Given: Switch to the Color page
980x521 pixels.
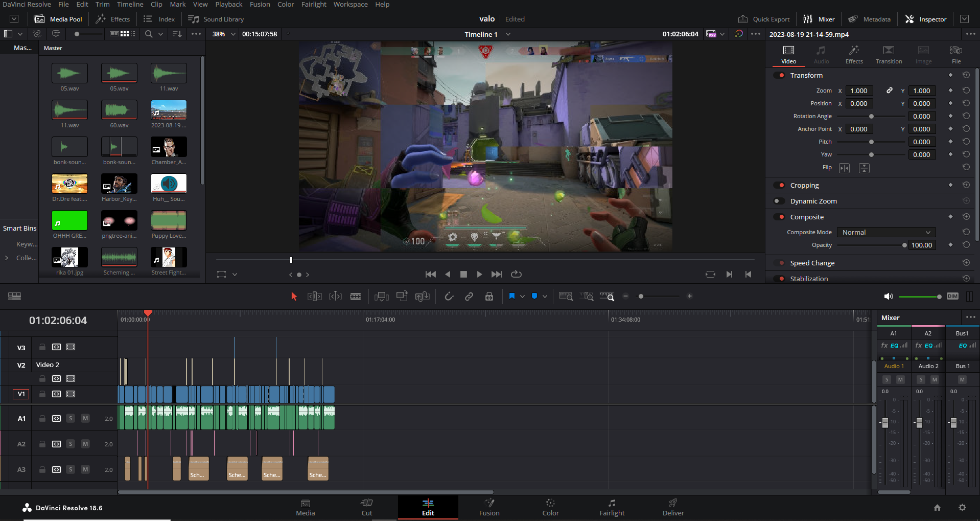Looking at the screenshot, I should 550,508.
